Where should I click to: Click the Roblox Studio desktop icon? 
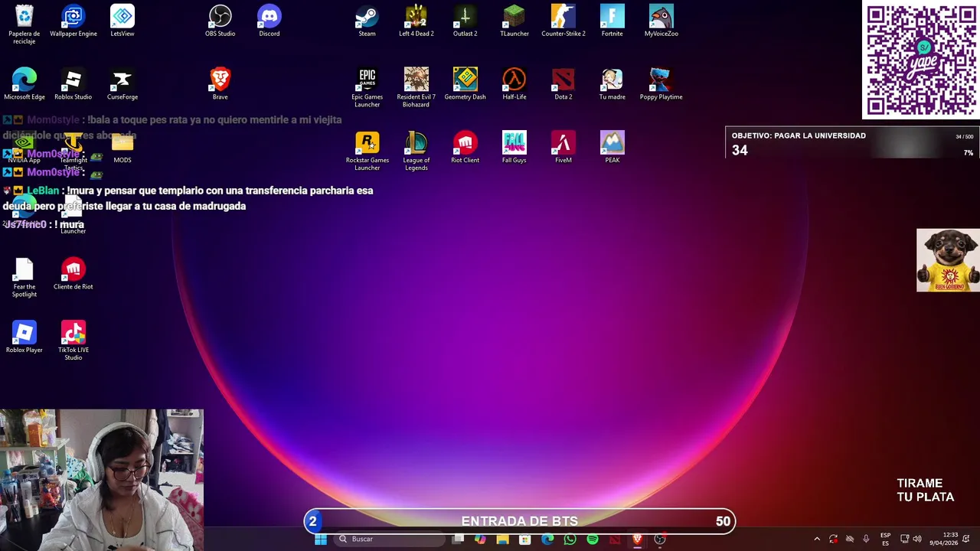73,84
